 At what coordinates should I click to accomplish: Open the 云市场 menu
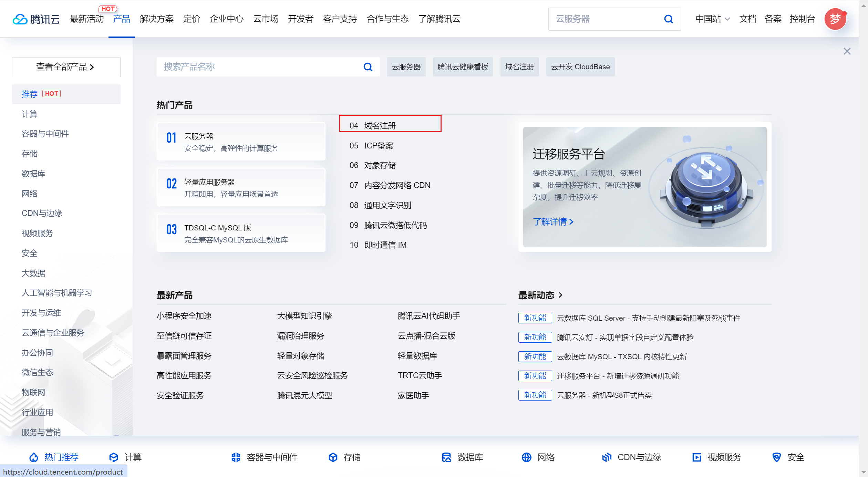tap(266, 19)
